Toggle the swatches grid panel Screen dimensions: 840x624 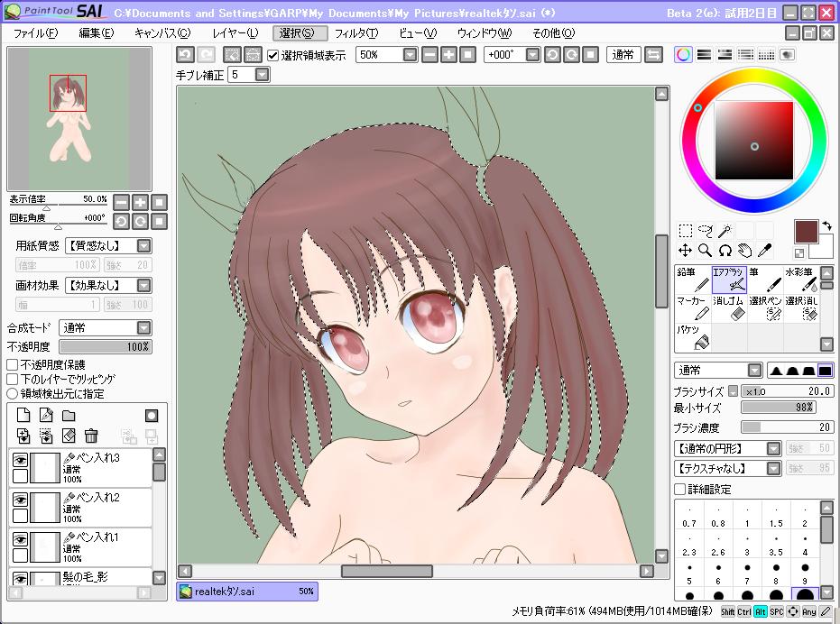767,55
